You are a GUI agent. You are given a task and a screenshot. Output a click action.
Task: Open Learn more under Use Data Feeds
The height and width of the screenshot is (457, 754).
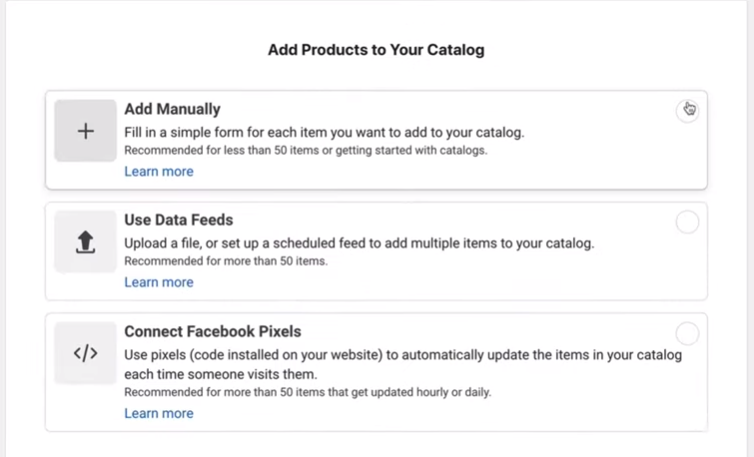[x=159, y=282]
